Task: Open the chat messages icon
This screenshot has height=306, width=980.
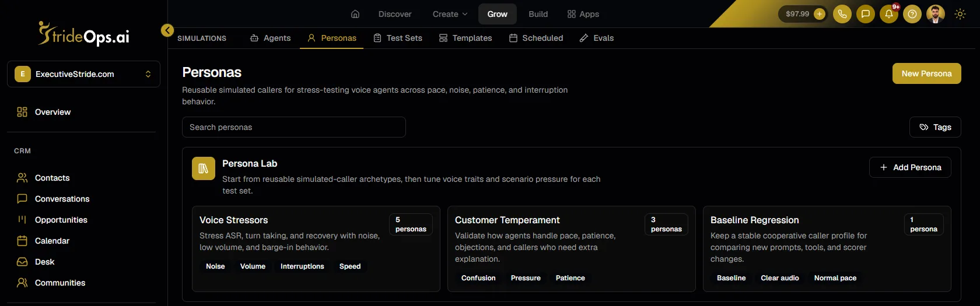Action: [866, 14]
